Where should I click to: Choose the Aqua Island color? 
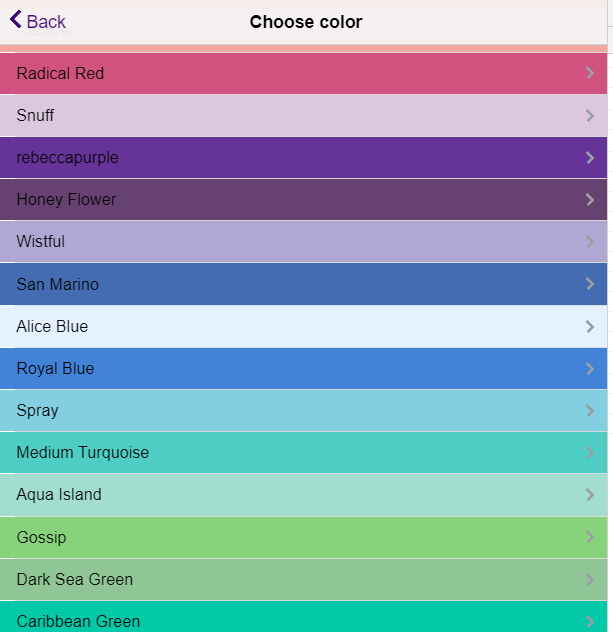[x=59, y=494]
